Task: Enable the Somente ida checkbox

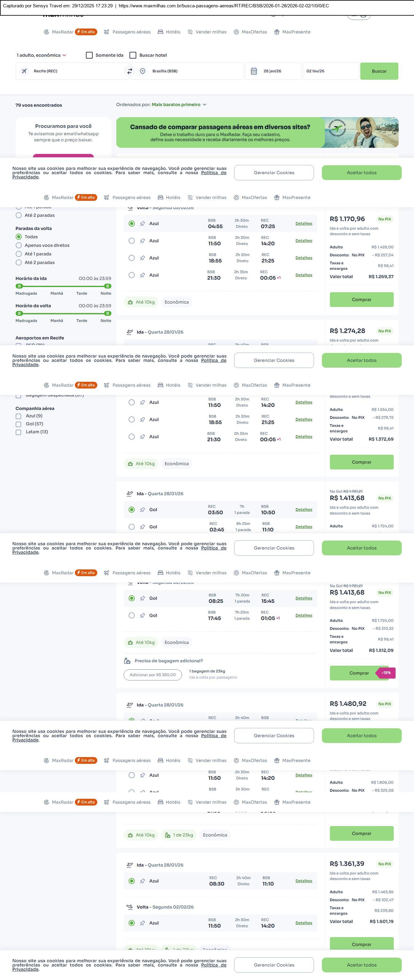Action: pyautogui.click(x=90, y=55)
